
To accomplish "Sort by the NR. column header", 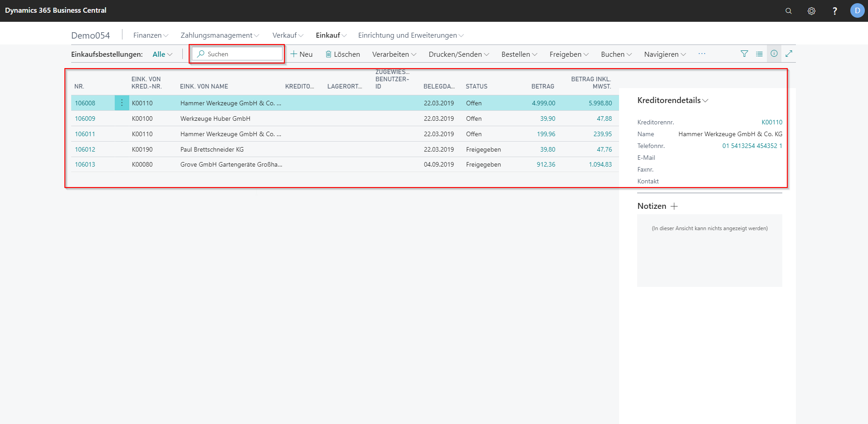I will [x=79, y=86].
